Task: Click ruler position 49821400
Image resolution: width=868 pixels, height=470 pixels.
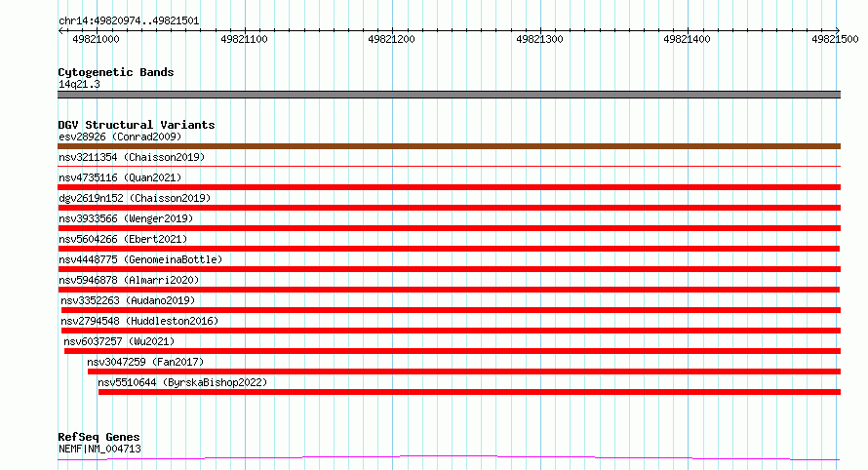Action: click(687, 39)
